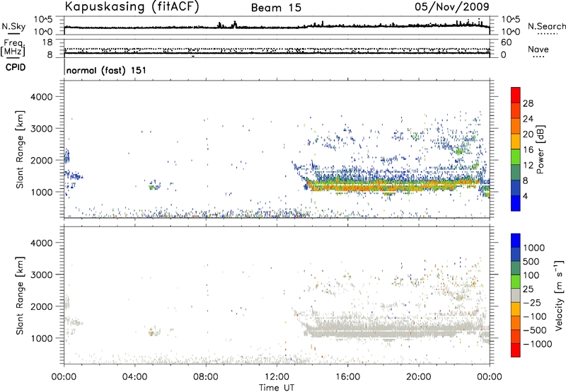
Task: Click the '28' label on Power colorbar
Action: click(x=528, y=103)
